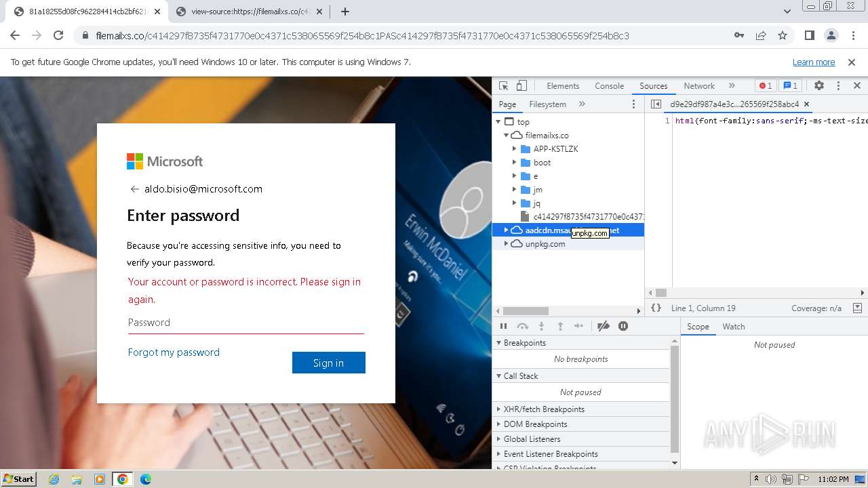This screenshot has height=488, width=868.
Task: Click the Password input field
Action: point(246,323)
